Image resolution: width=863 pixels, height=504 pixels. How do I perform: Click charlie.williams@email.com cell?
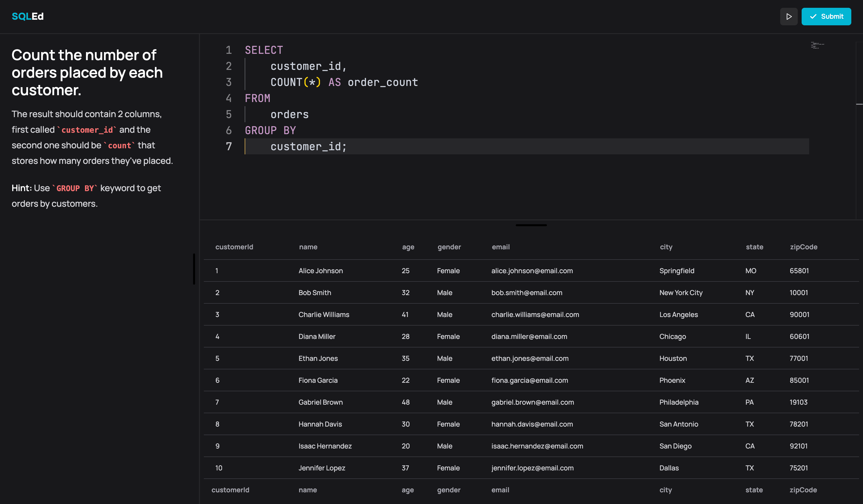(x=535, y=315)
